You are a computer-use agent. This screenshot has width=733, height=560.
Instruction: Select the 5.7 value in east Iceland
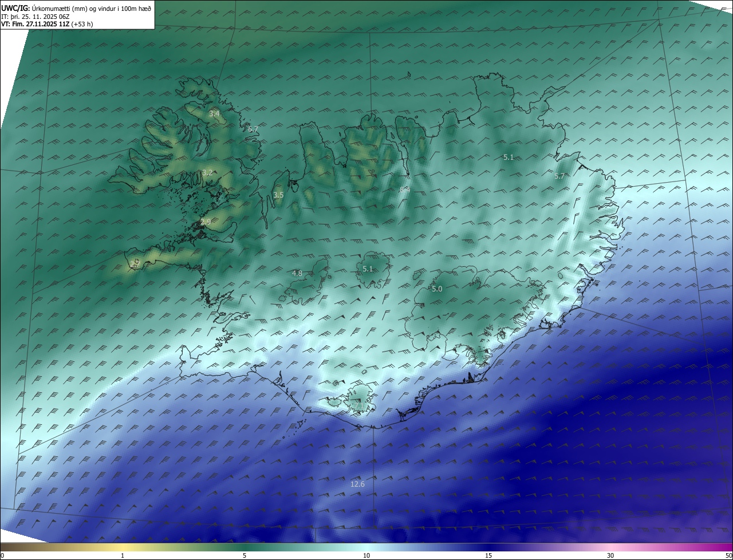click(559, 176)
